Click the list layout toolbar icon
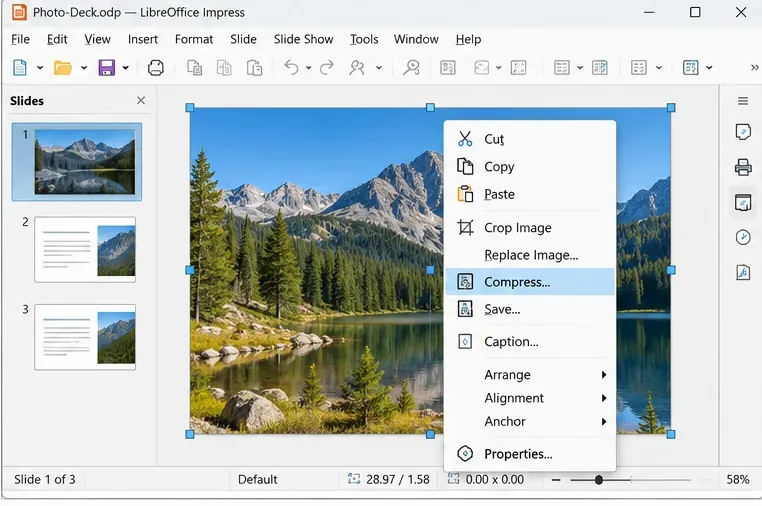762x506 pixels. pyautogui.click(x=639, y=68)
